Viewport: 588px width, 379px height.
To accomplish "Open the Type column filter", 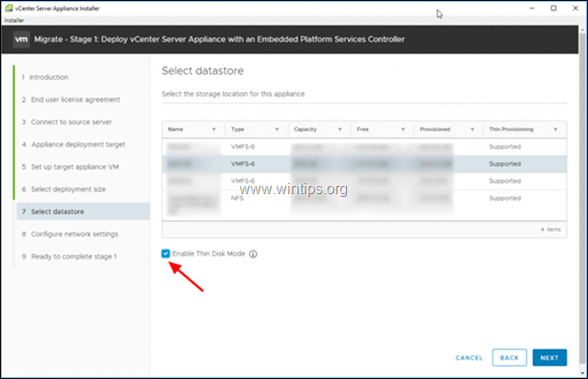I will click(x=277, y=130).
